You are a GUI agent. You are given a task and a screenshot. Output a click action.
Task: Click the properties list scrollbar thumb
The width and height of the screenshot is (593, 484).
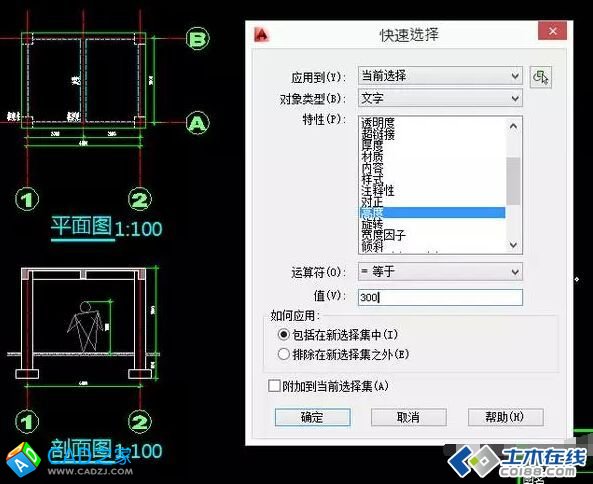point(513,181)
